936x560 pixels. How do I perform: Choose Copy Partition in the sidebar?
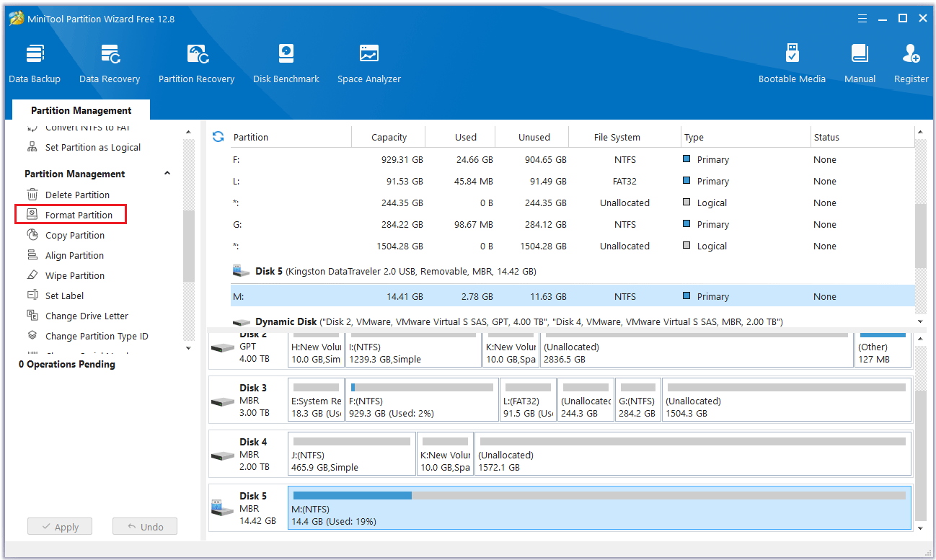[x=75, y=235]
